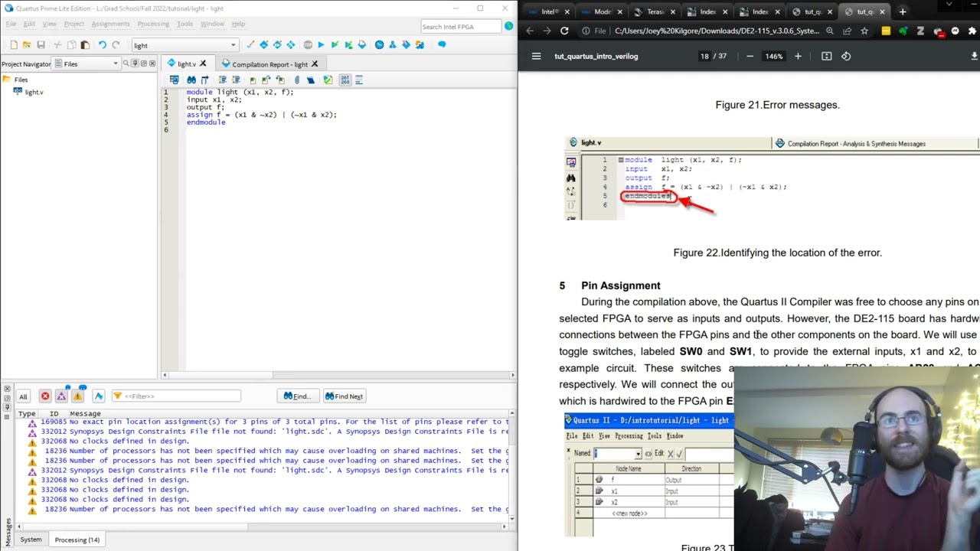Reload the browser page

point(564,31)
